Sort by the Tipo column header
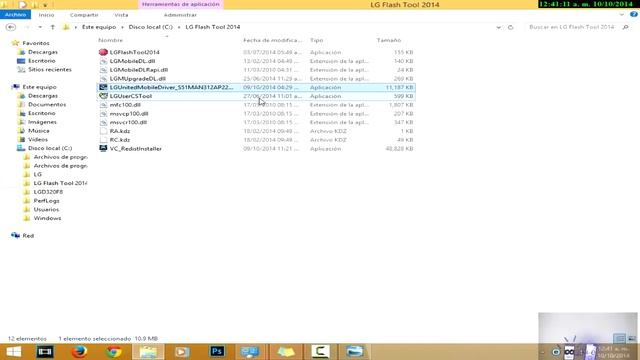Viewport: 640px width, 360px height. [x=316, y=40]
